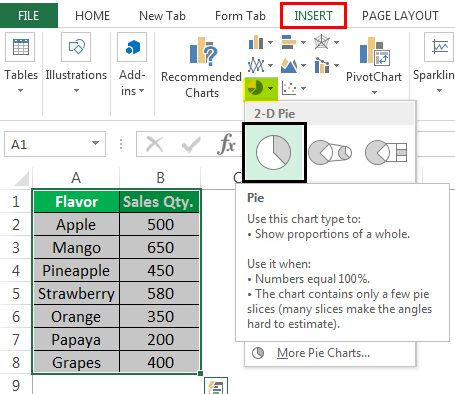Insert an area chart icon
This screenshot has width=455, height=394.
click(289, 65)
